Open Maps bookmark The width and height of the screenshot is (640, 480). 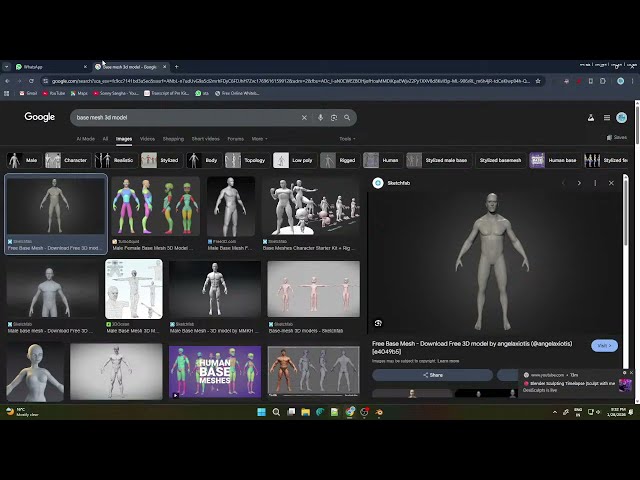coord(79,93)
